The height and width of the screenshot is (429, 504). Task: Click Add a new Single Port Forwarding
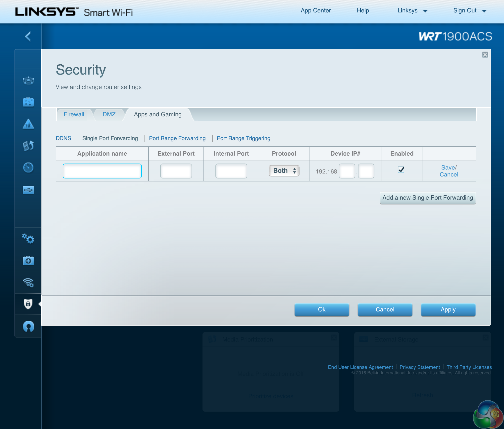tap(427, 198)
